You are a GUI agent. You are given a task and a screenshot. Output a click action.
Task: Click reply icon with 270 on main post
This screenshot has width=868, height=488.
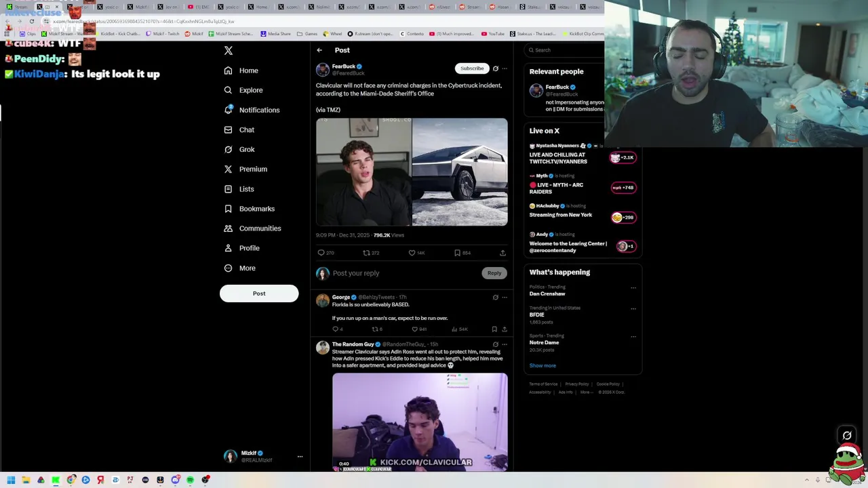325,253
